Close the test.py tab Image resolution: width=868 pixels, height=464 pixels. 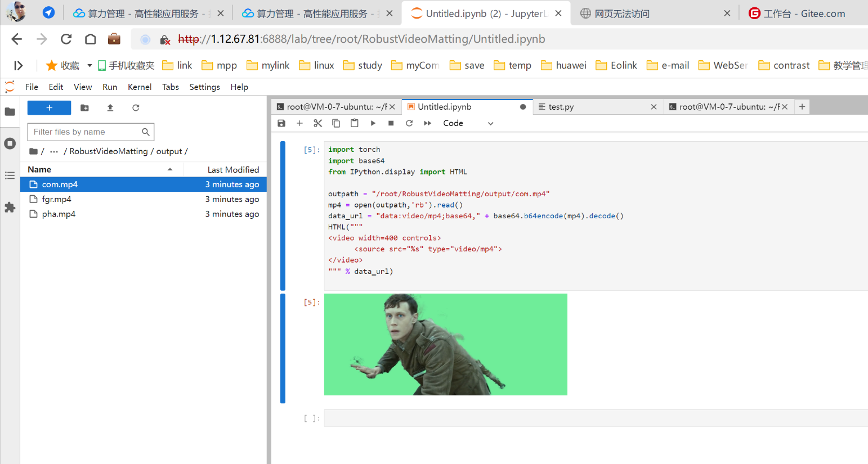pyautogui.click(x=654, y=107)
